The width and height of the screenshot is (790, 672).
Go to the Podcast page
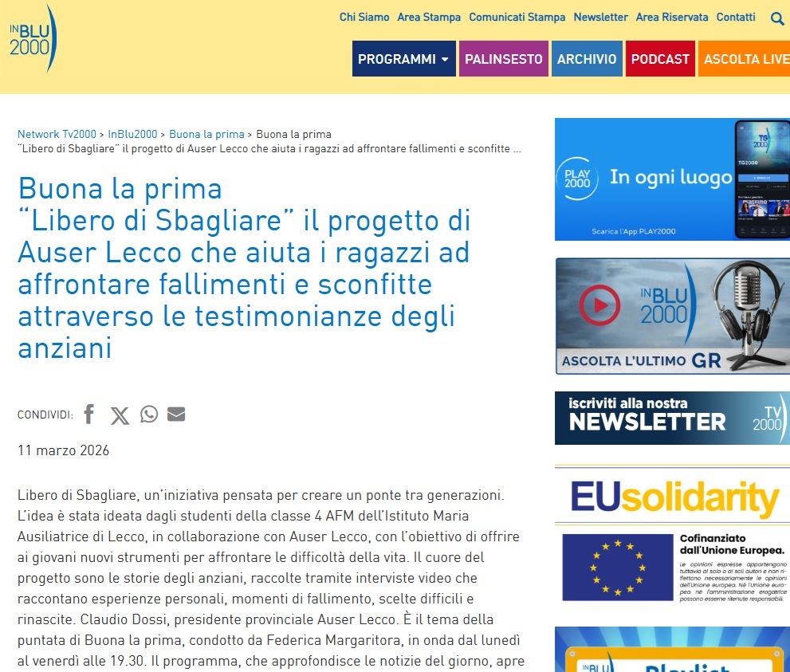click(x=660, y=59)
